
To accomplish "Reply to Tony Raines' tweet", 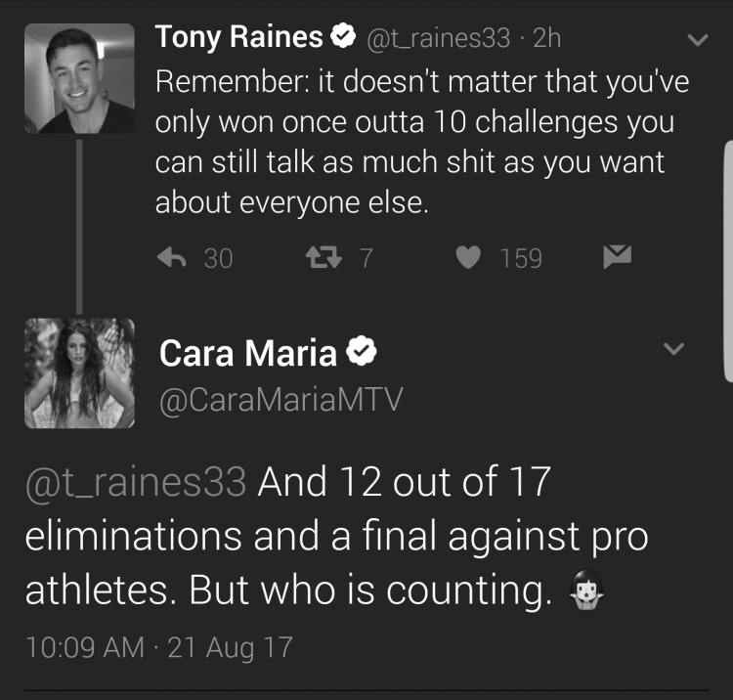I will [x=172, y=257].
